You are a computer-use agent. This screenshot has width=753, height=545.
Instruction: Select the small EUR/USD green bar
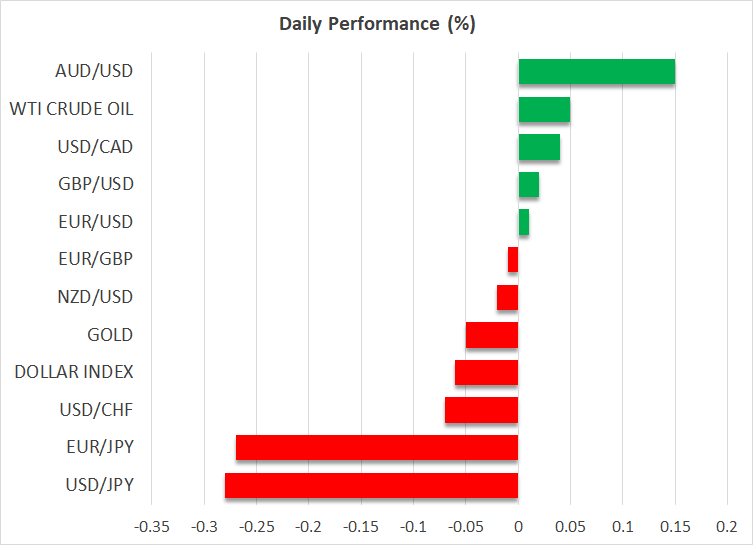tap(524, 222)
